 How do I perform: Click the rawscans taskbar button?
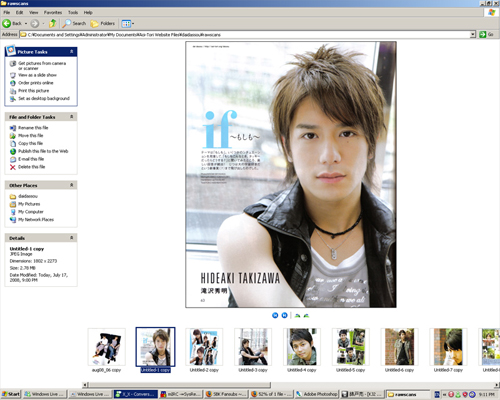click(x=408, y=394)
